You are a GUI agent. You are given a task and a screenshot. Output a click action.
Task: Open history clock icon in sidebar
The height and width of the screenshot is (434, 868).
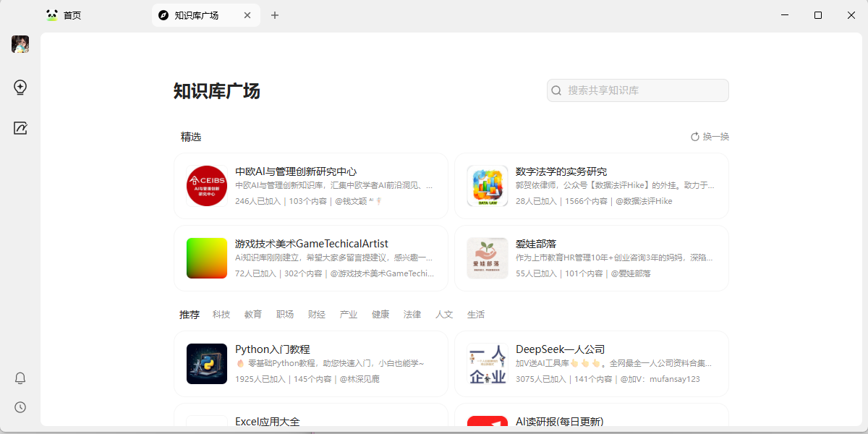[x=20, y=407]
